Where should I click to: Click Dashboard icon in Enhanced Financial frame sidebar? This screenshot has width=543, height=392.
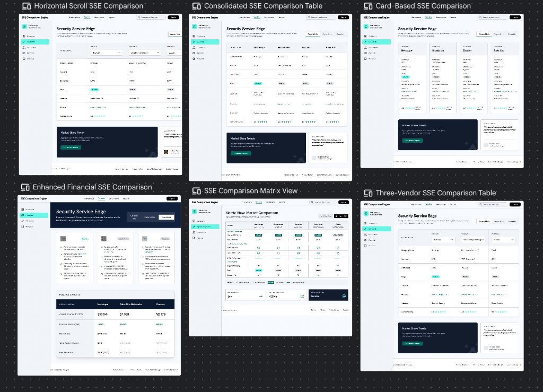(x=22, y=210)
